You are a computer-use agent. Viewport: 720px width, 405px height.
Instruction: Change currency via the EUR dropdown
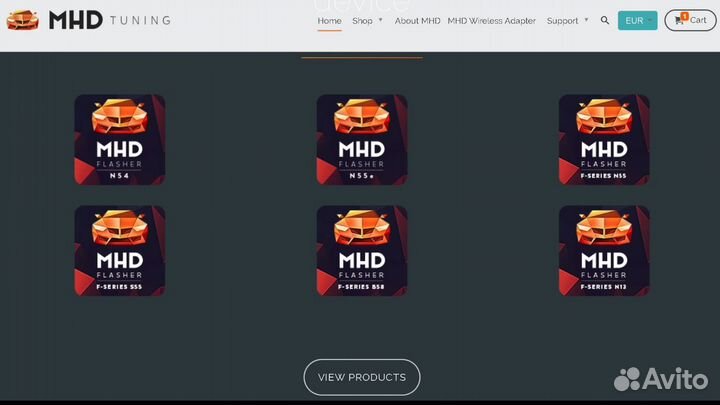(x=637, y=21)
